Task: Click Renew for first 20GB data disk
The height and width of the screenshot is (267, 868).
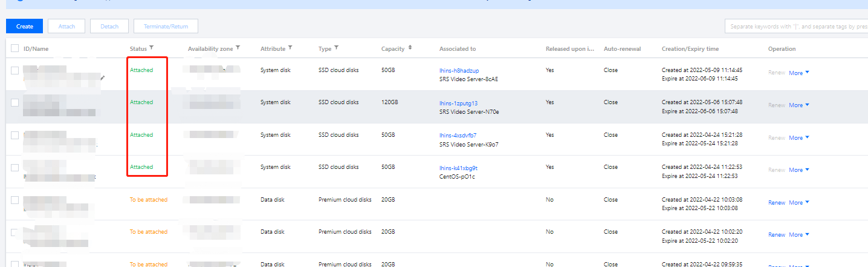Action: click(x=776, y=203)
